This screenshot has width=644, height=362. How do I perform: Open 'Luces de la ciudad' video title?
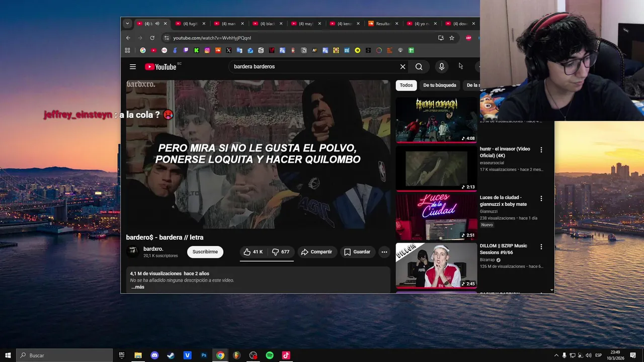503,201
